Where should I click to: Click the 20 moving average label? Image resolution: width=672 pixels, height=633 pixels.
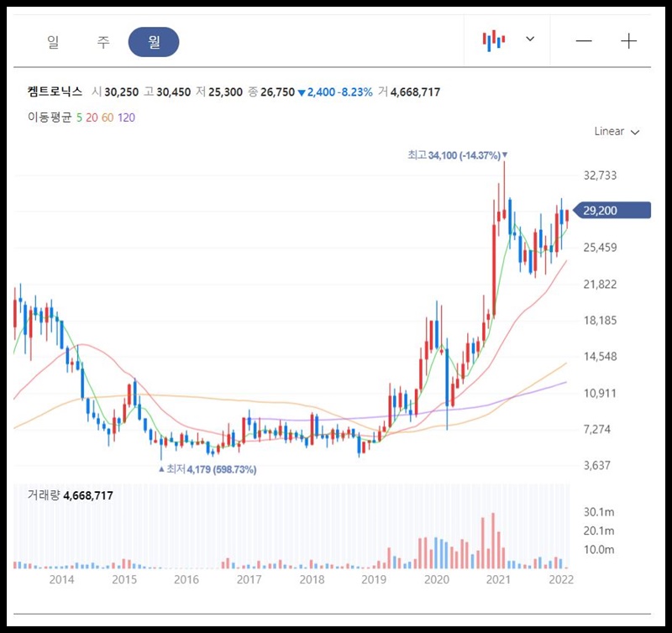coord(92,118)
